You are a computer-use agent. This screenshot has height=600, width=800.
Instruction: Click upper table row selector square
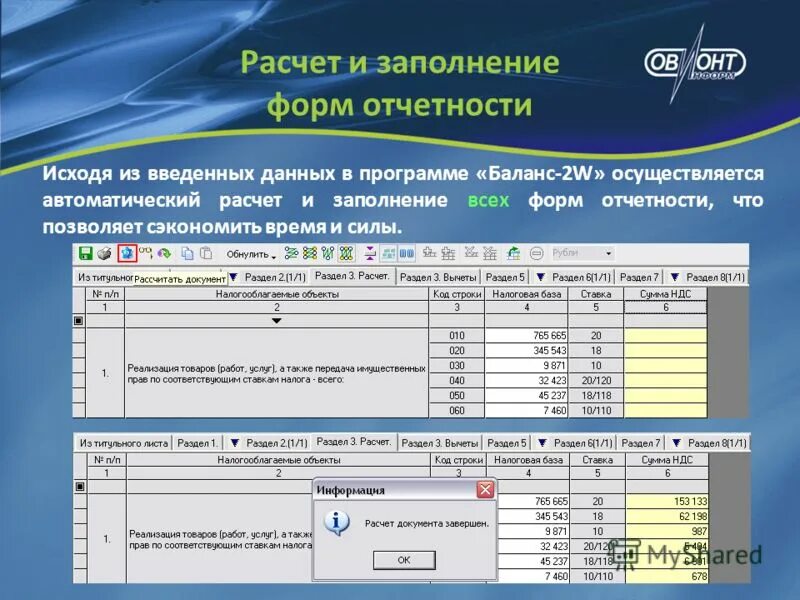click(x=79, y=320)
